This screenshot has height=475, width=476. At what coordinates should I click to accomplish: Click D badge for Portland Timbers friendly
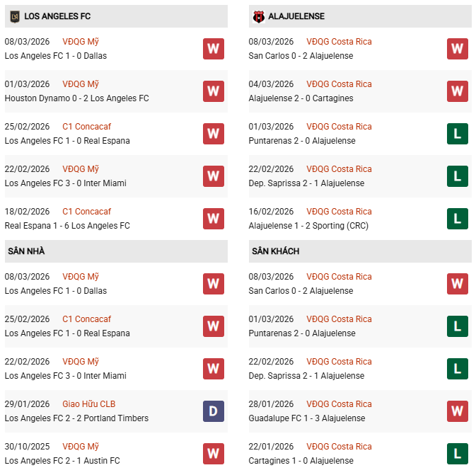(214, 411)
